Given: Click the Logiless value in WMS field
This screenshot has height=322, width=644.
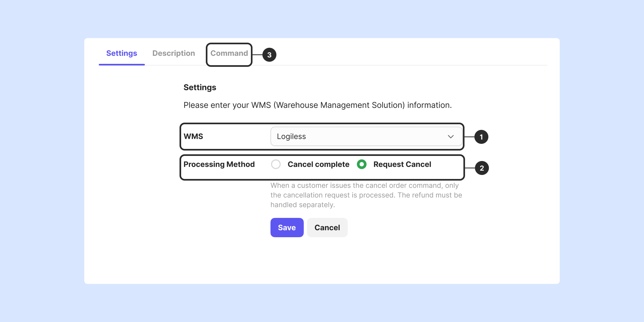Looking at the screenshot, I should point(291,136).
